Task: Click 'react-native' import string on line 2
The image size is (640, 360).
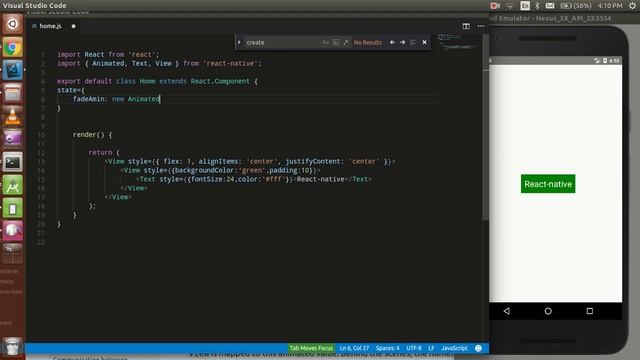Action: click(x=231, y=63)
